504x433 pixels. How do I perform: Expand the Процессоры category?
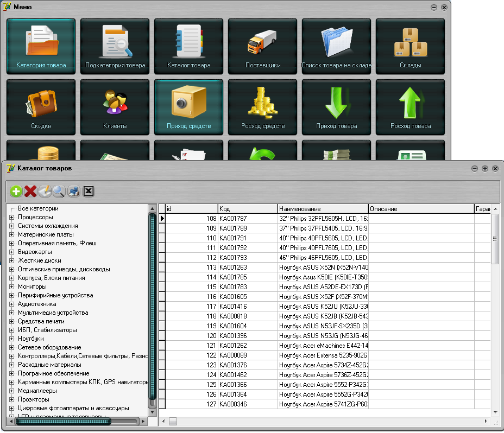coord(12,218)
